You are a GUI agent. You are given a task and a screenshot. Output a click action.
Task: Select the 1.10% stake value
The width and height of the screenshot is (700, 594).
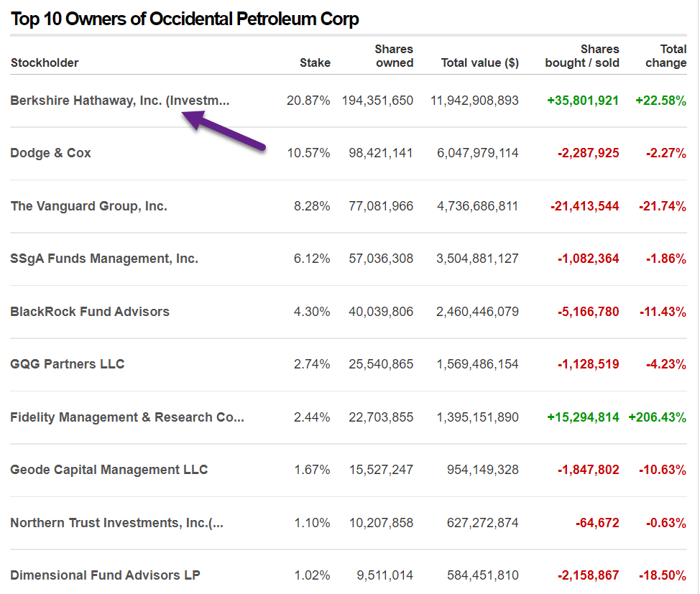(312, 523)
